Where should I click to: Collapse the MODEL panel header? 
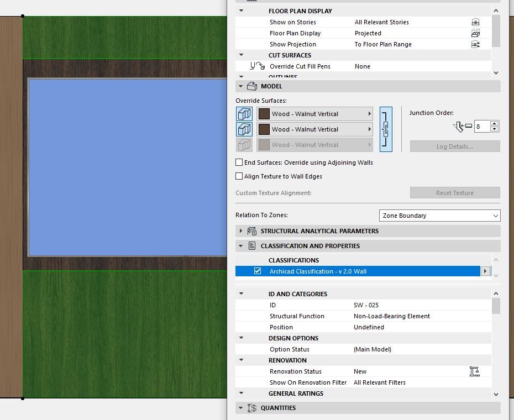coord(241,86)
